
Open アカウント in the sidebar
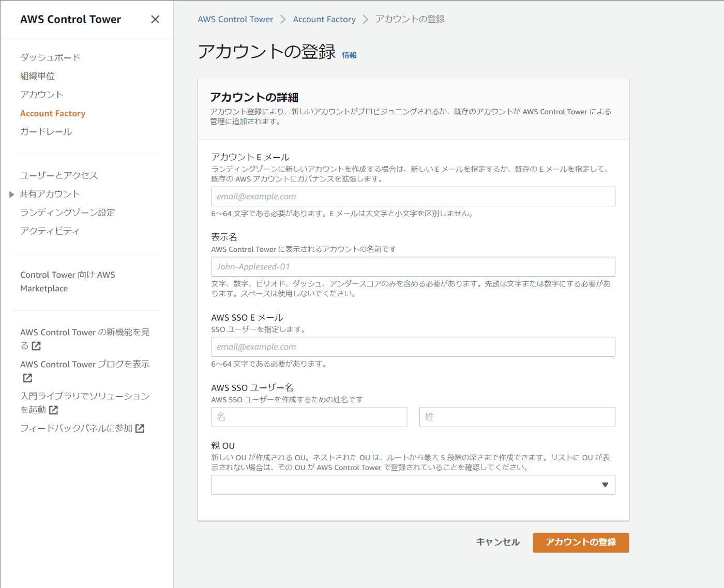[x=41, y=95]
